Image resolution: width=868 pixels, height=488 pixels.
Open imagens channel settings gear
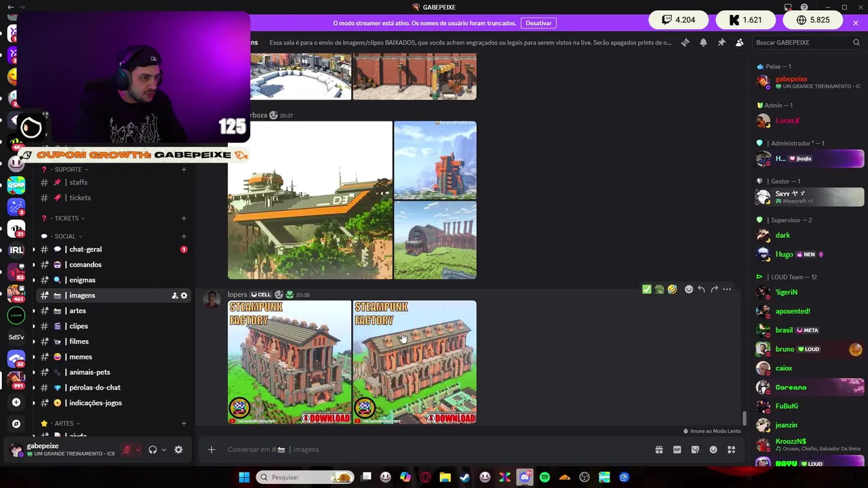tap(184, 296)
